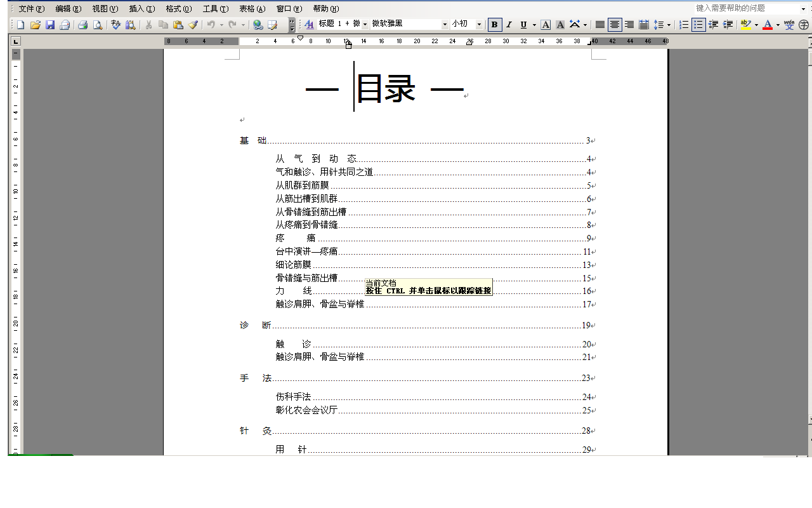This screenshot has height=508, width=812.
Task: Open the 文件 (File) menu
Action: click(32, 9)
